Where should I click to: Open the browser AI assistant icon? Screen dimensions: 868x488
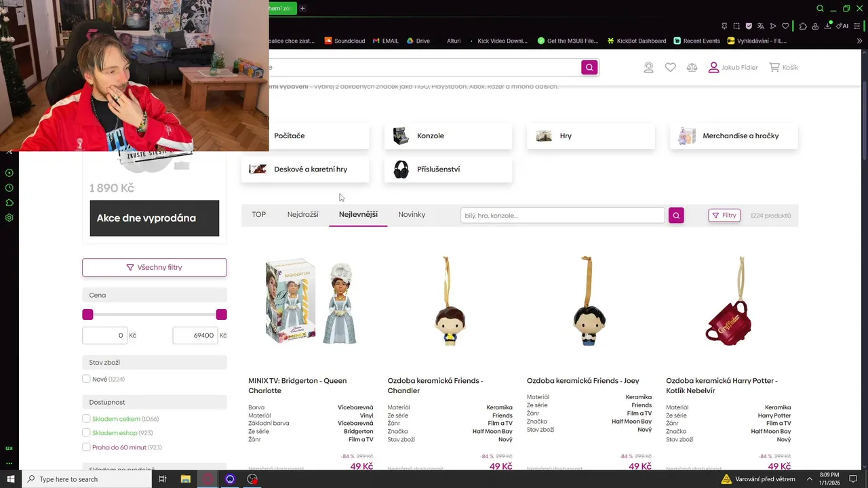pos(842,26)
